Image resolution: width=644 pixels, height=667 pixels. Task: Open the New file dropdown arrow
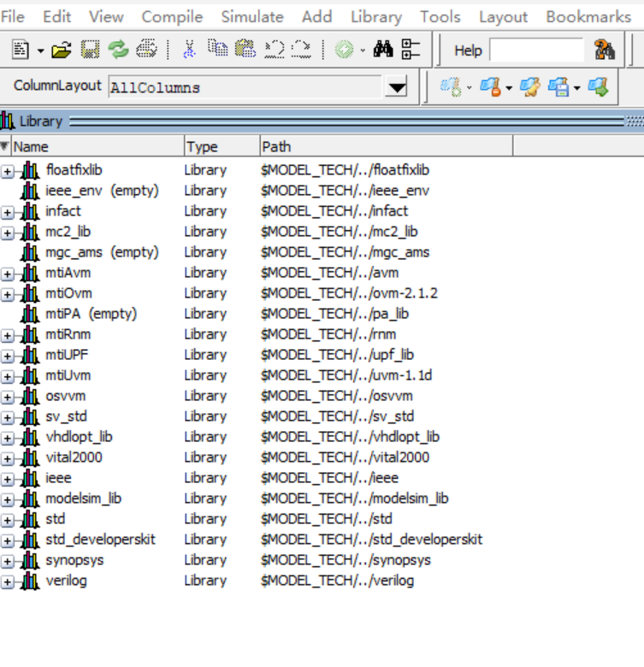coord(40,51)
